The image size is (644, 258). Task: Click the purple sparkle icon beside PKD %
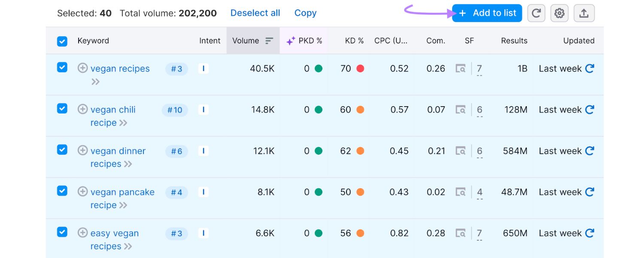[290, 40]
